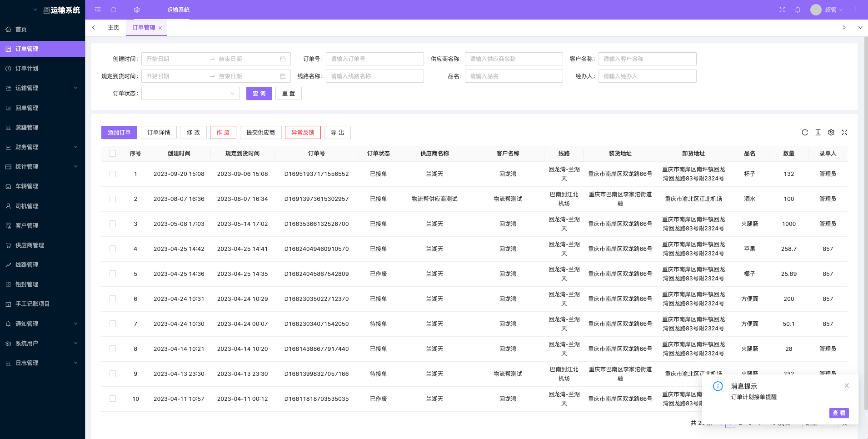The image size is (868, 439).
Task: Open 司机管理 in the sidebar
Action: coord(42,206)
